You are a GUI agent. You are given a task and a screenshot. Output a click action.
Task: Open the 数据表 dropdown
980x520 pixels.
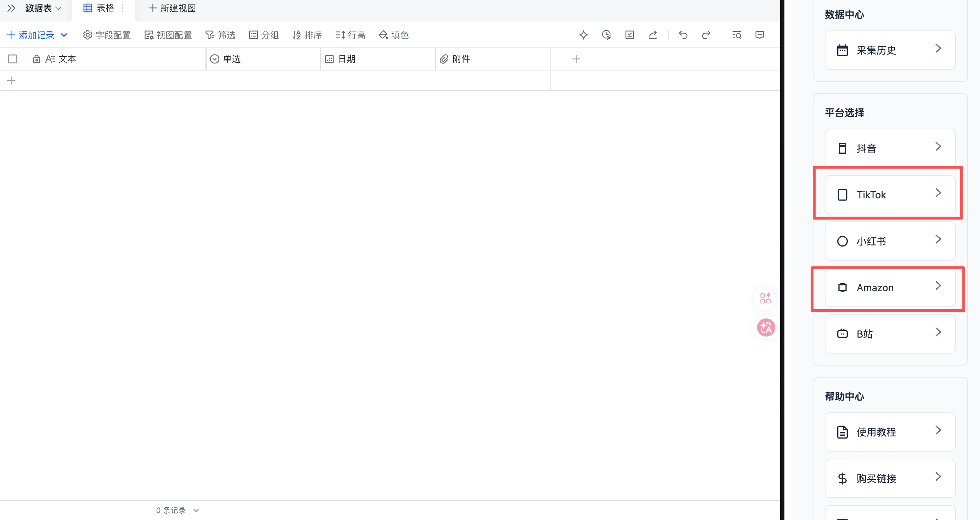tap(43, 9)
